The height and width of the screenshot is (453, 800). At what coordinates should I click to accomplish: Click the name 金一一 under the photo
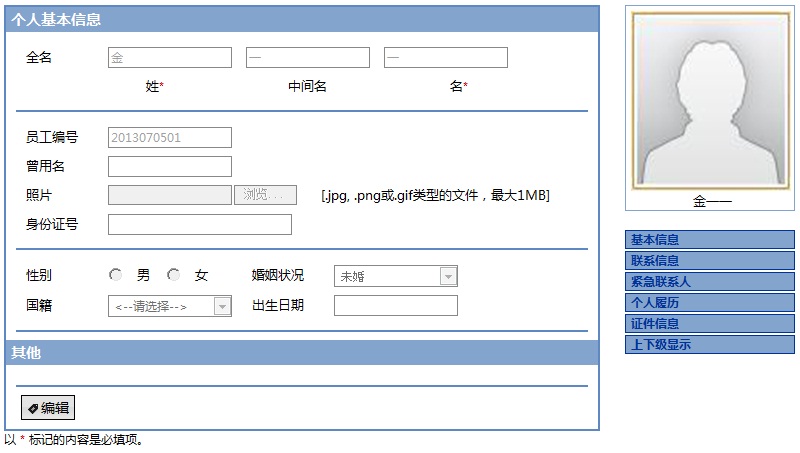(712, 201)
